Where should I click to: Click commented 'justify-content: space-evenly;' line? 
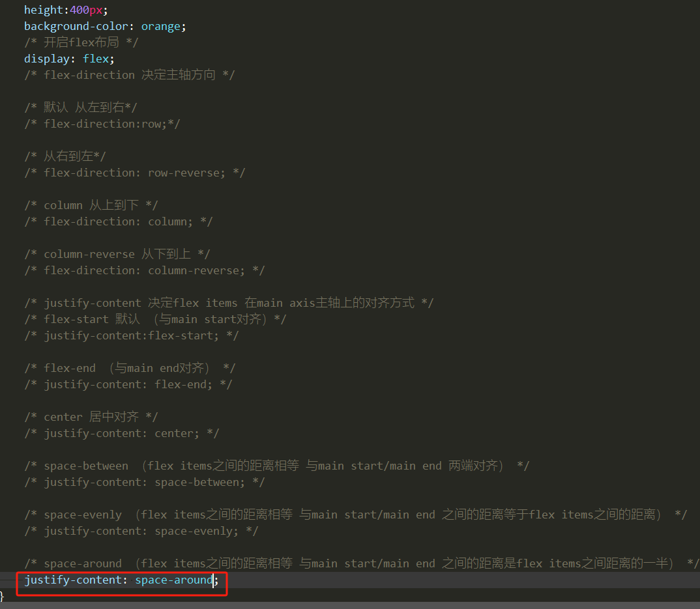[x=141, y=531]
